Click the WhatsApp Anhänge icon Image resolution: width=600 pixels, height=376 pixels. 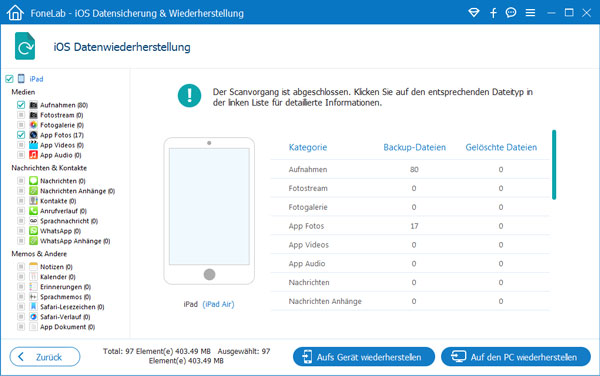click(34, 241)
